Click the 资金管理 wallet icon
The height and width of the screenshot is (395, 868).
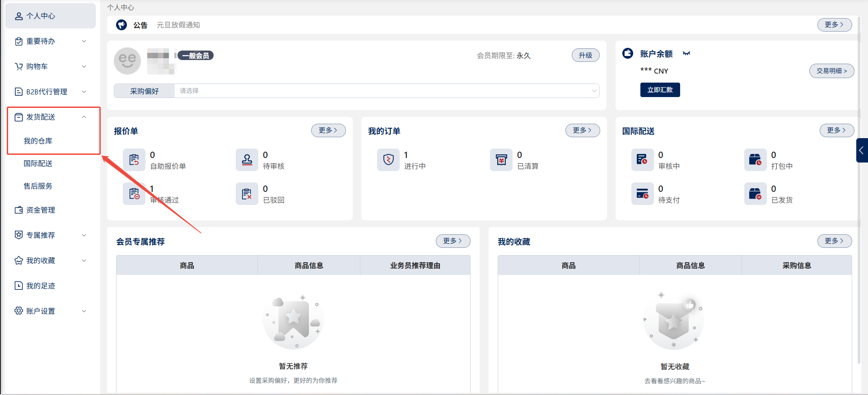(19, 210)
